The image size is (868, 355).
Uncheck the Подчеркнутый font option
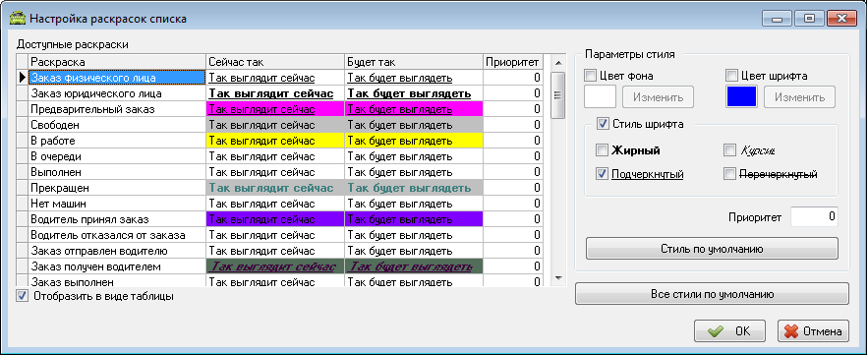pyautogui.click(x=602, y=174)
